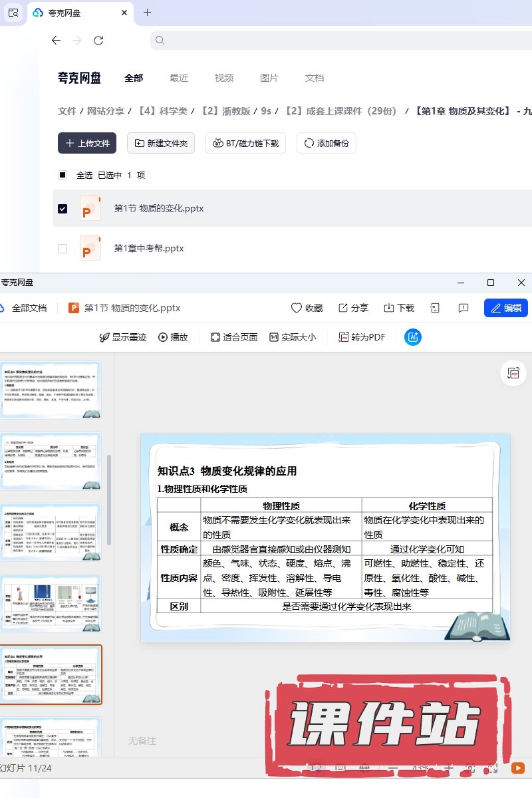This screenshot has width=532, height=798.
Task: Open the 文档 category tab
Action: [x=314, y=78]
